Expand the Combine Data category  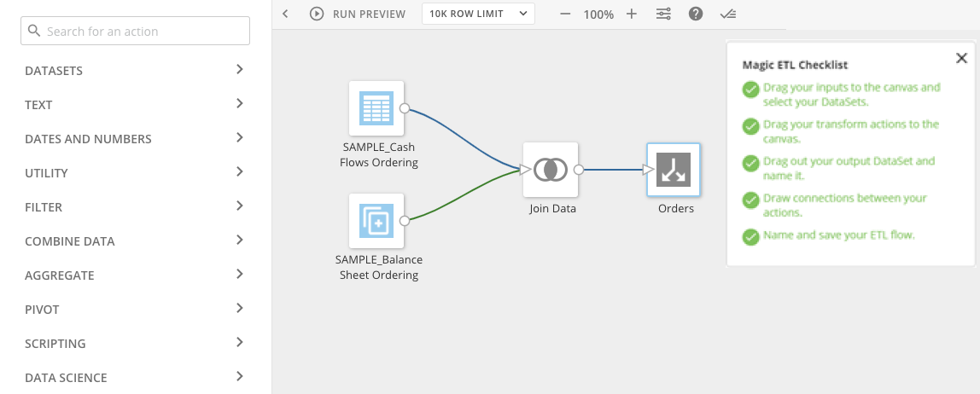[x=135, y=241]
